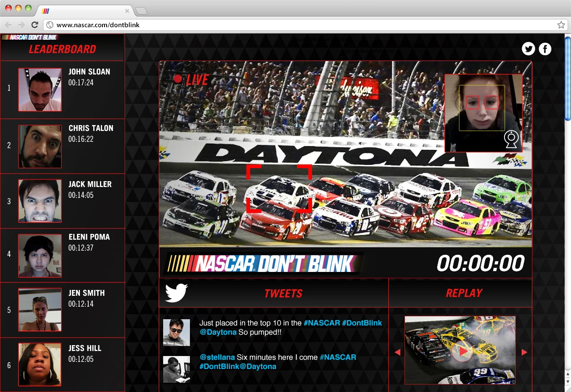Click the LIVE indicator on the video
This screenshot has width=571, height=392.
click(x=191, y=79)
